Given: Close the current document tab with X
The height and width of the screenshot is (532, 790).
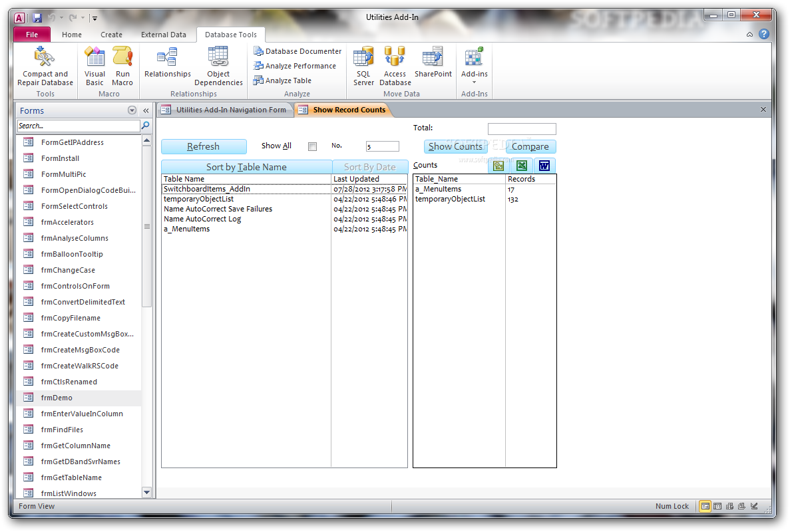Looking at the screenshot, I should pyautogui.click(x=763, y=110).
